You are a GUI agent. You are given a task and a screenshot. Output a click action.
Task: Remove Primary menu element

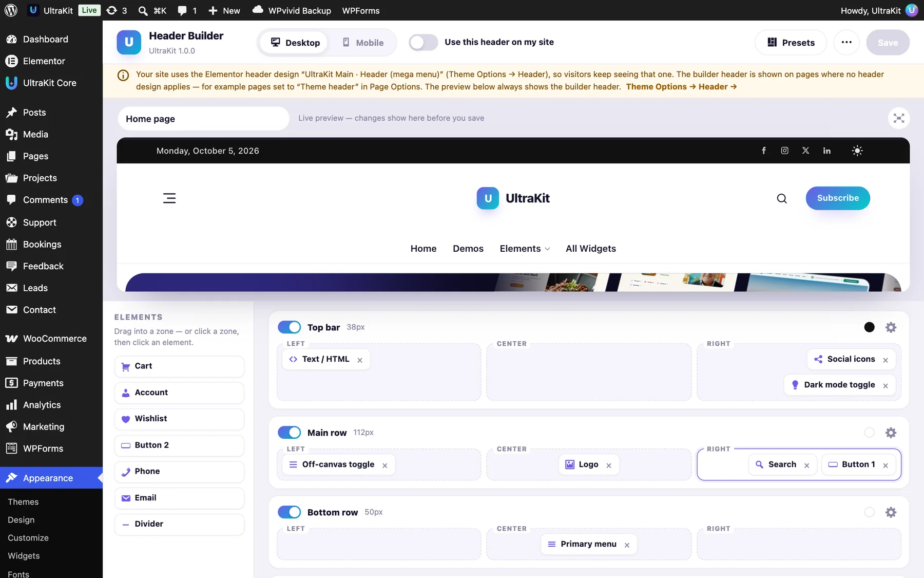[x=627, y=545]
